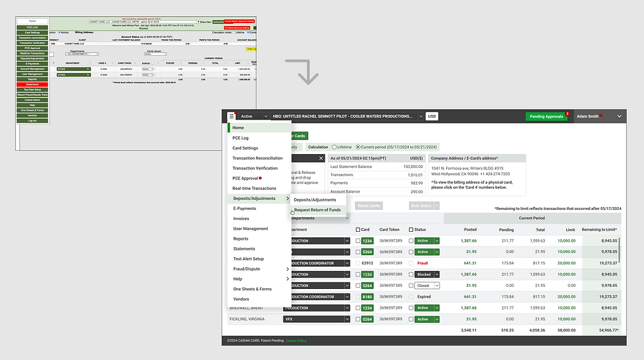Open Statements in the new menu
644x360 pixels.
pyautogui.click(x=244, y=248)
